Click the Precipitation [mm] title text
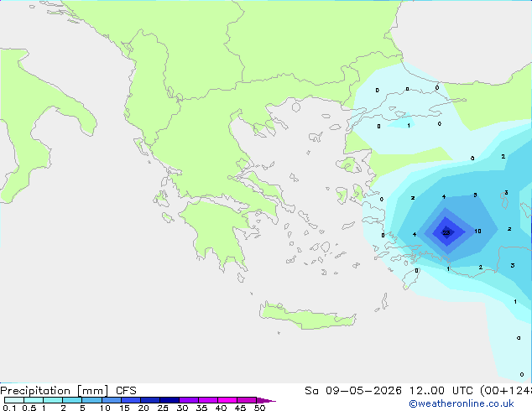 click(x=55, y=391)
